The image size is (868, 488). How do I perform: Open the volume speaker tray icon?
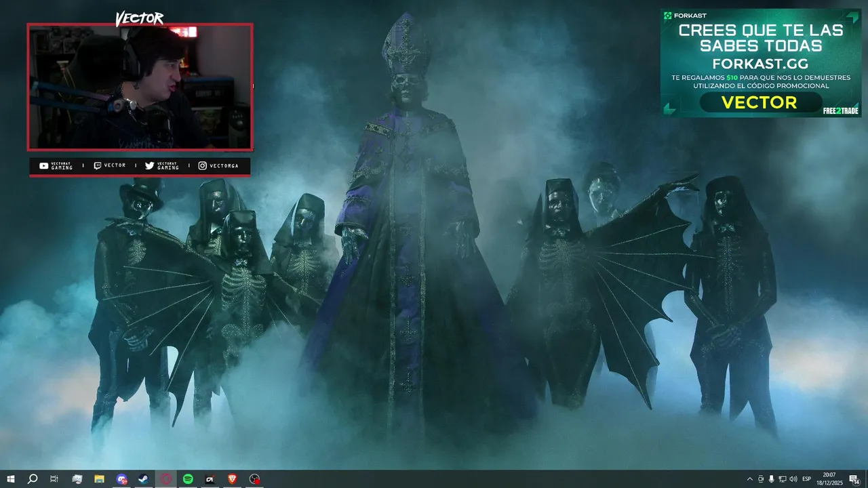pyautogui.click(x=793, y=479)
